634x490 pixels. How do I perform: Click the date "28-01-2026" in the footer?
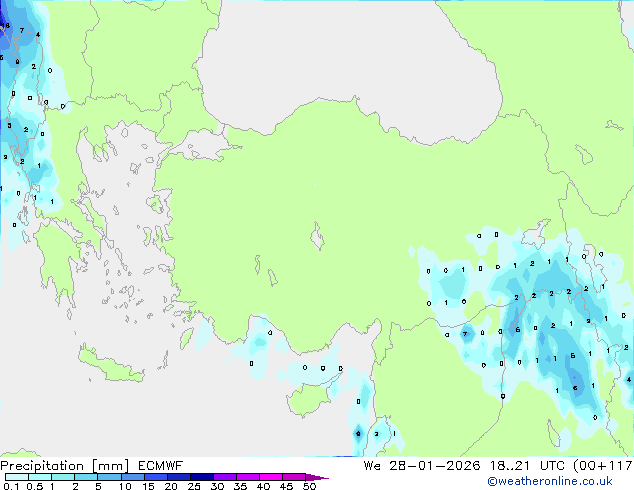pyautogui.click(x=435, y=466)
